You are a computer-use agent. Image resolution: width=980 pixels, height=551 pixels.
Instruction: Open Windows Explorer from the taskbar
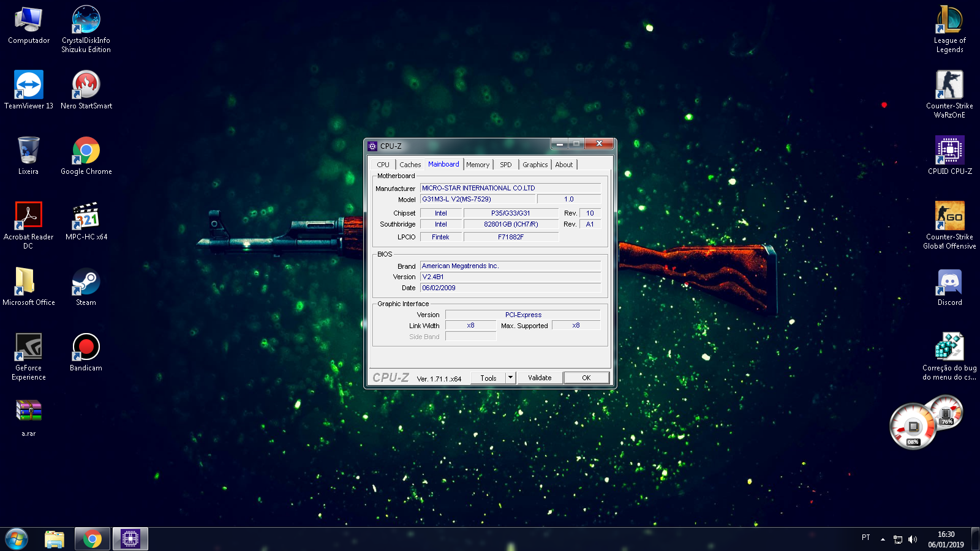(55, 539)
